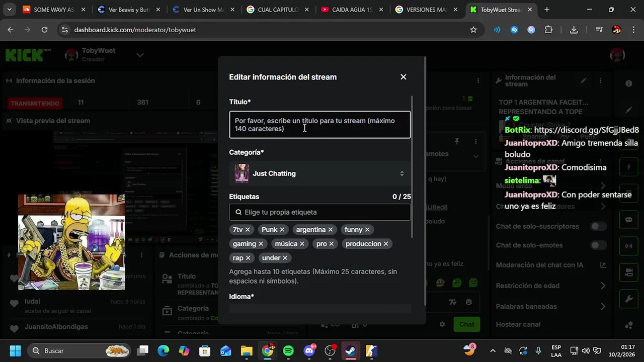The image size is (644, 362).
Task: Remove the argentina tag
Action: (x=331, y=230)
